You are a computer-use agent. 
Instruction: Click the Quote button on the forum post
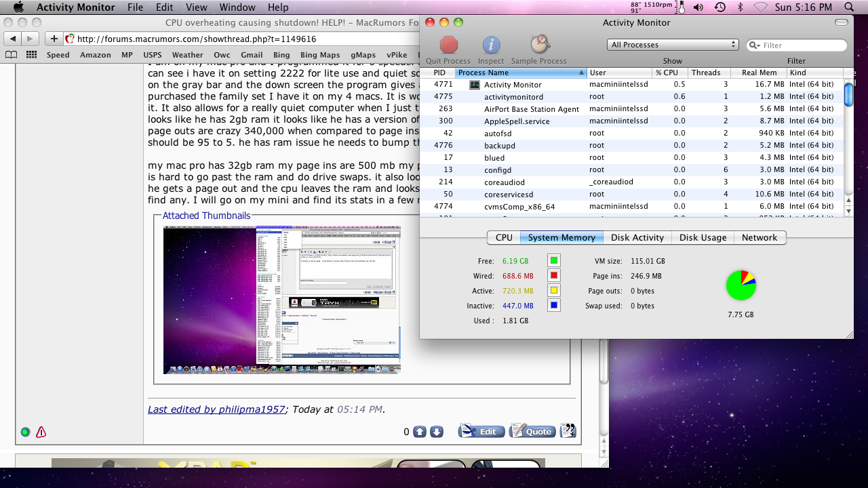(532, 431)
